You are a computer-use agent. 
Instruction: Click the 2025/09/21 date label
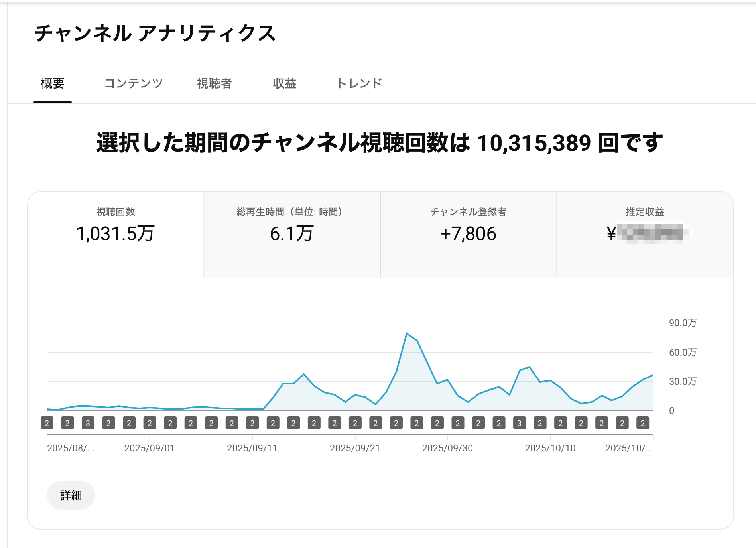(x=355, y=448)
